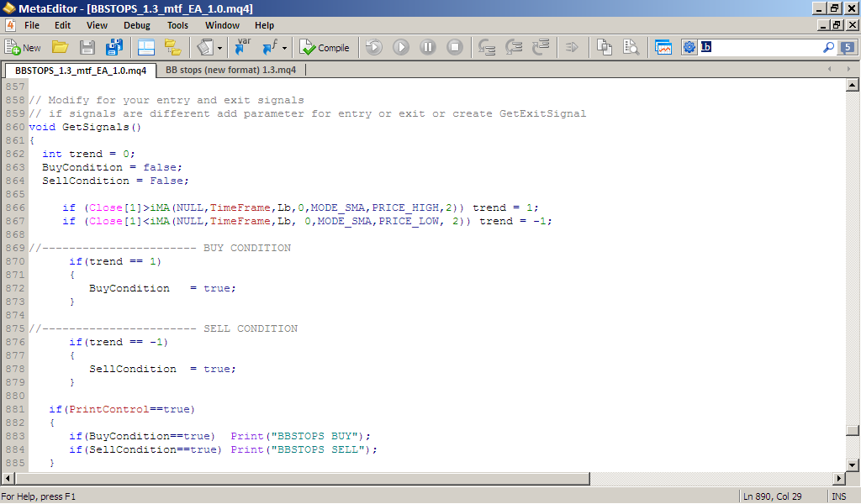Click the New file toolbar button

pyautogui.click(x=23, y=48)
